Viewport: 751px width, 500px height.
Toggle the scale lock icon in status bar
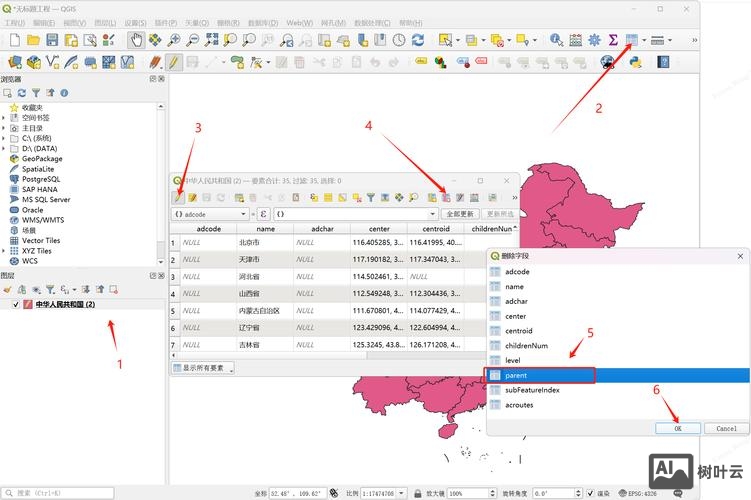click(x=416, y=493)
